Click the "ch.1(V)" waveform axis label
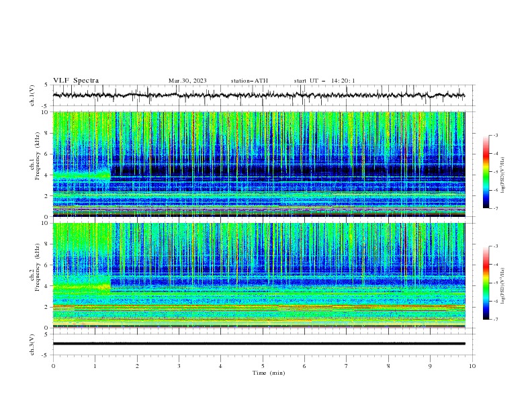 [32, 95]
